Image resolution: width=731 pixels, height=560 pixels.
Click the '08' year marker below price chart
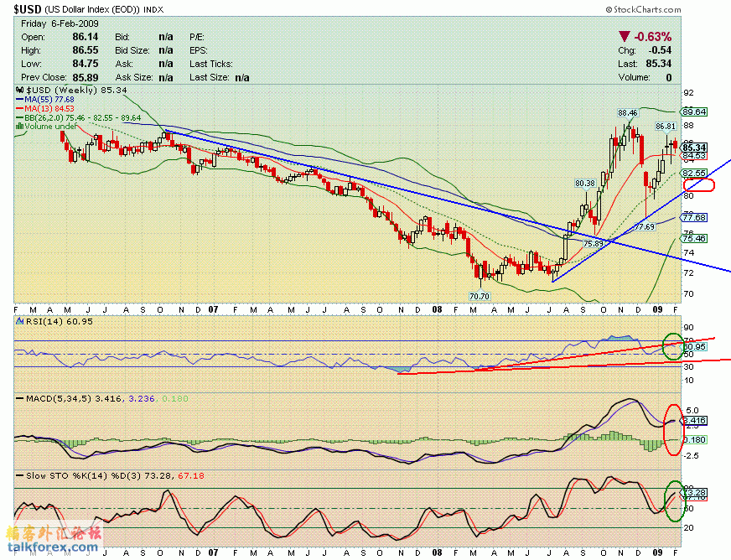pyautogui.click(x=437, y=309)
